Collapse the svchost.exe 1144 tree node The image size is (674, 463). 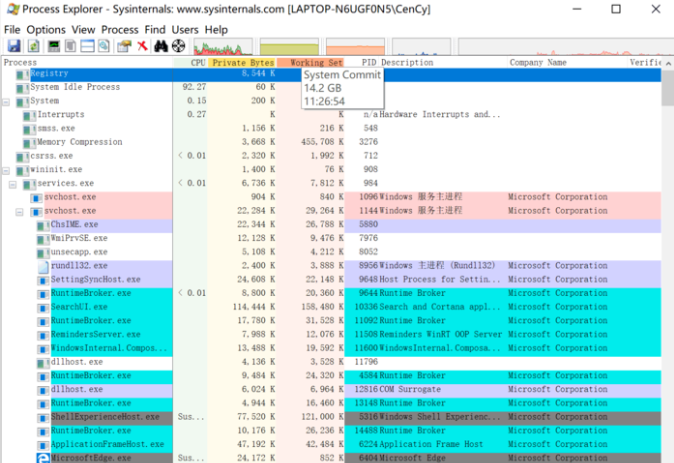[20, 212]
